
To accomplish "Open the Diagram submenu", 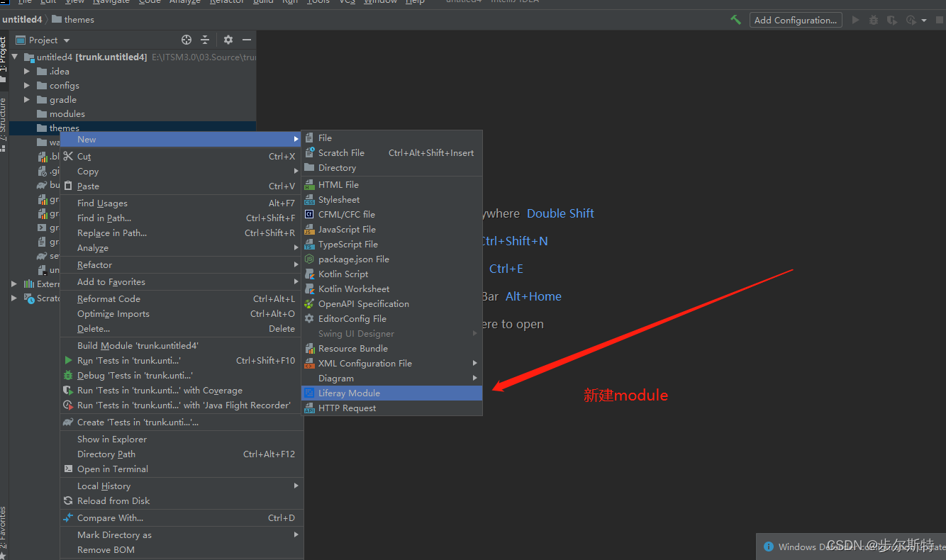I will 392,378.
